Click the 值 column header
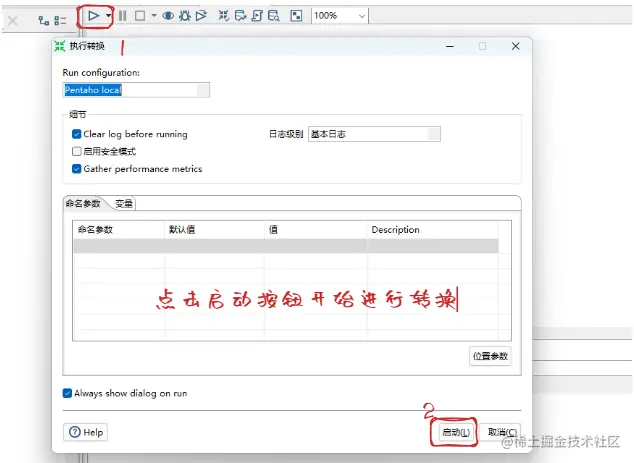634x463 pixels. click(316, 230)
